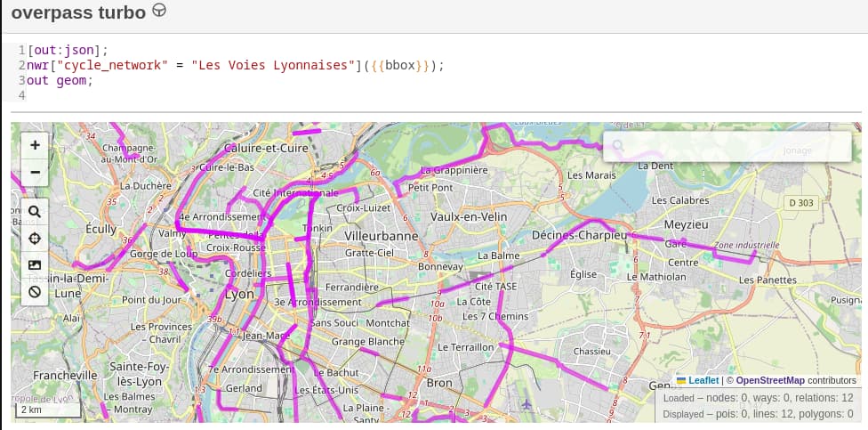Image resolution: width=868 pixels, height=430 pixels.
Task: Locate me with the crosshair button
Action: 35,239
